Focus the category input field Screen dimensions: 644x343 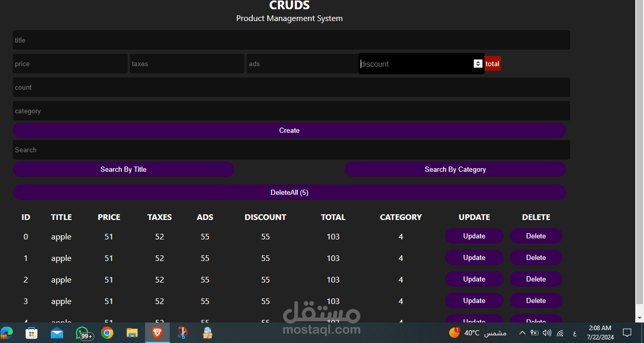(291, 111)
